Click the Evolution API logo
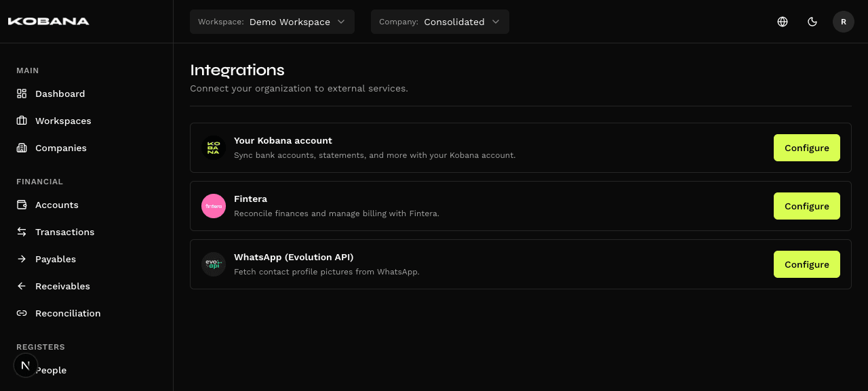868x391 pixels. coord(214,264)
